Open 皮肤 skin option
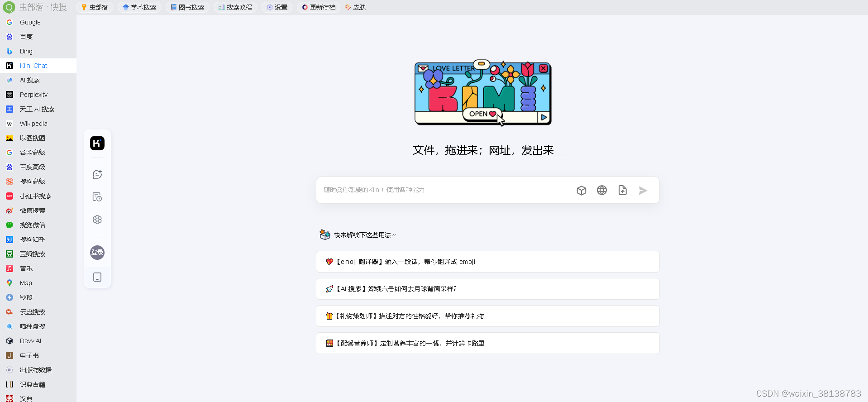The height and width of the screenshot is (402, 868). coord(356,7)
